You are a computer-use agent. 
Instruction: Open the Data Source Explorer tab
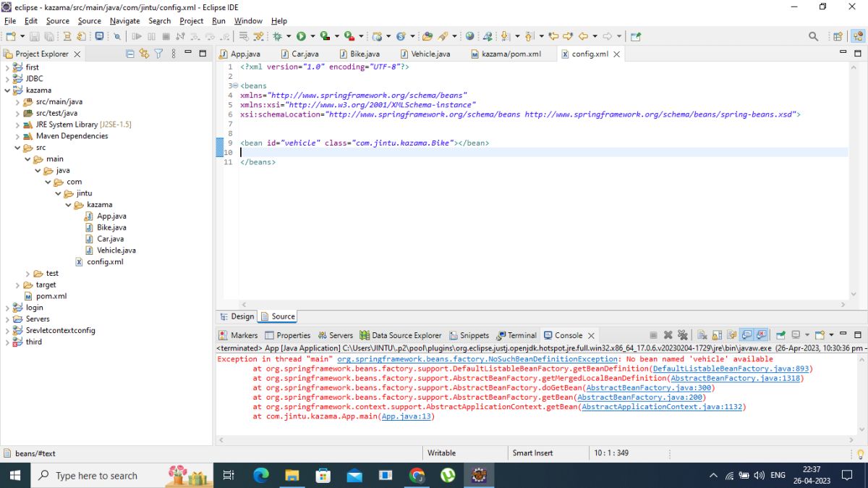point(401,335)
